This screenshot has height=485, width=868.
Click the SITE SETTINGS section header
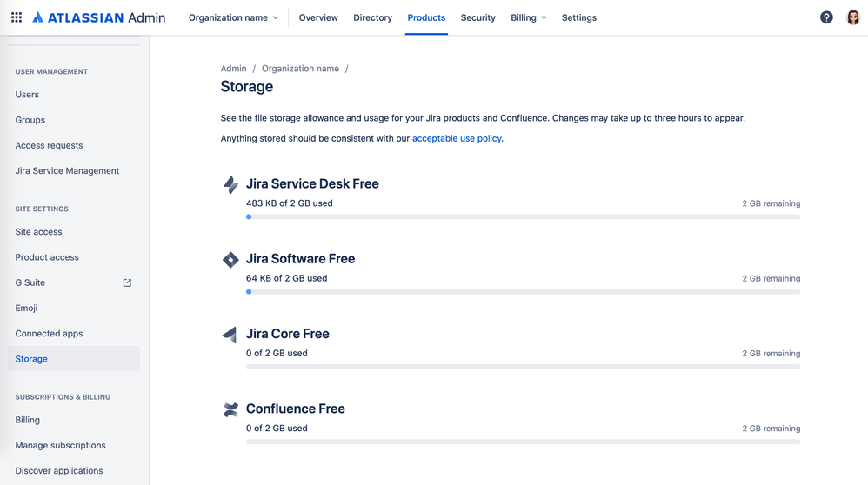click(42, 209)
